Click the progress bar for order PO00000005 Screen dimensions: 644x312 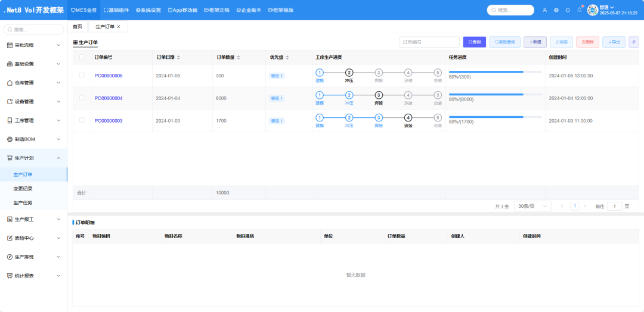495,72
